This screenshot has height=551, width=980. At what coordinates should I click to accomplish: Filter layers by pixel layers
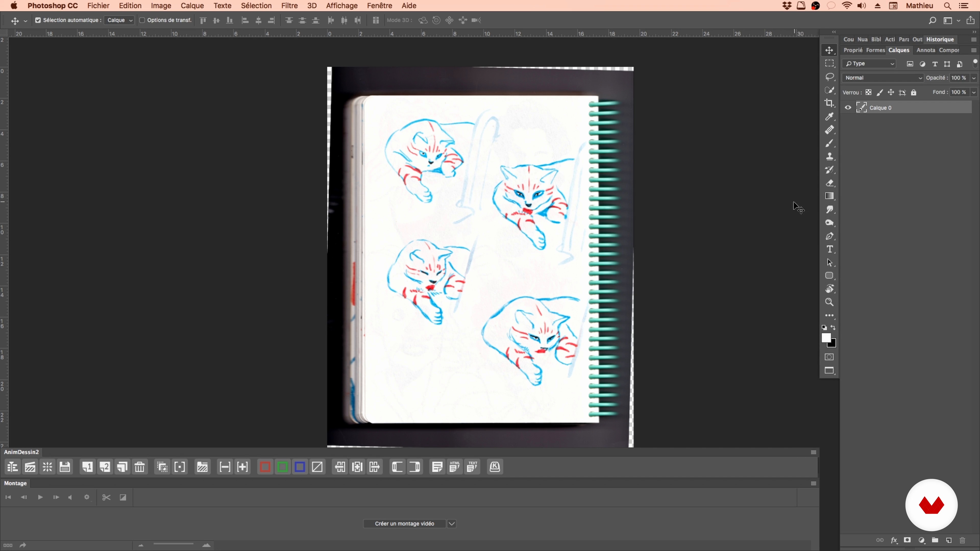pos(910,64)
